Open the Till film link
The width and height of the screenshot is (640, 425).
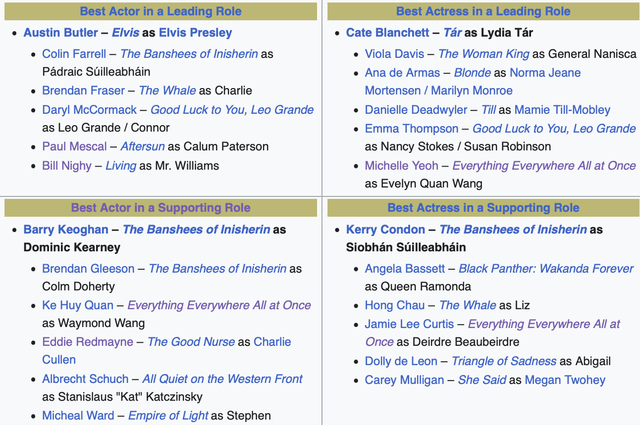[488, 110]
